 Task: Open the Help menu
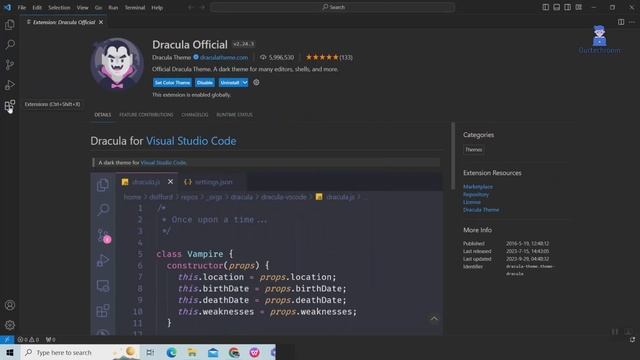157,7
